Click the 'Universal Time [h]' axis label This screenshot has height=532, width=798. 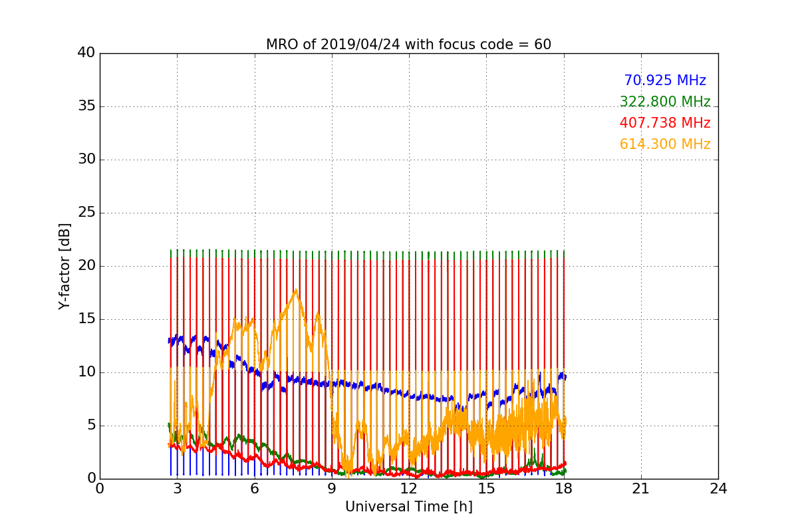pos(408,507)
